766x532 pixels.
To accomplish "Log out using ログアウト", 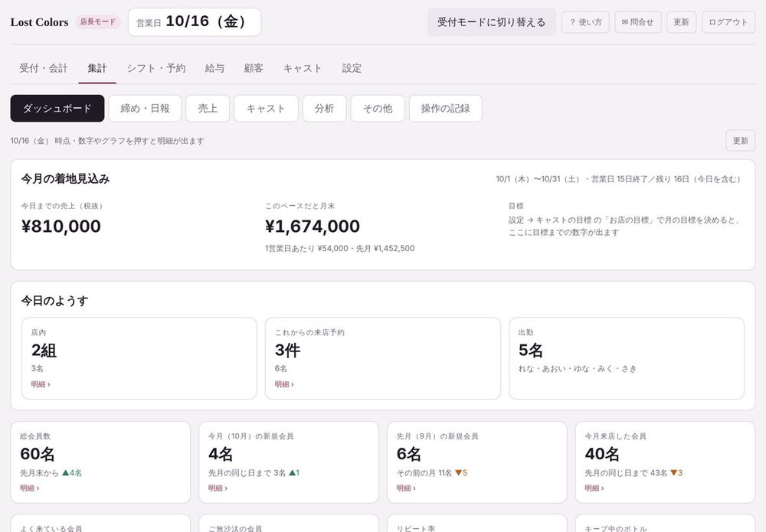I will coord(728,22).
